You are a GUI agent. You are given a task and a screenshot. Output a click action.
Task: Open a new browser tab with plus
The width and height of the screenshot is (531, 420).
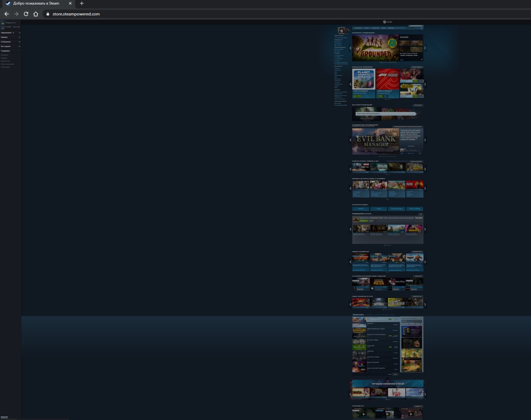(x=82, y=3)
